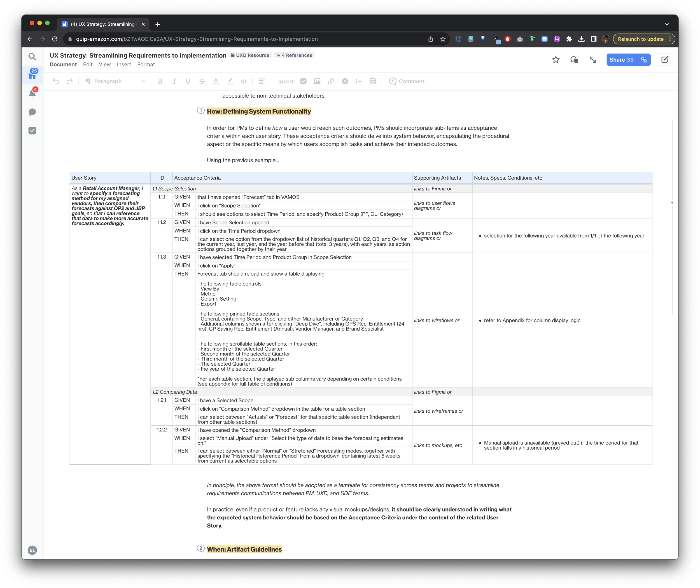Open the chat bubble icon in sidebar

tap(32, 112)
